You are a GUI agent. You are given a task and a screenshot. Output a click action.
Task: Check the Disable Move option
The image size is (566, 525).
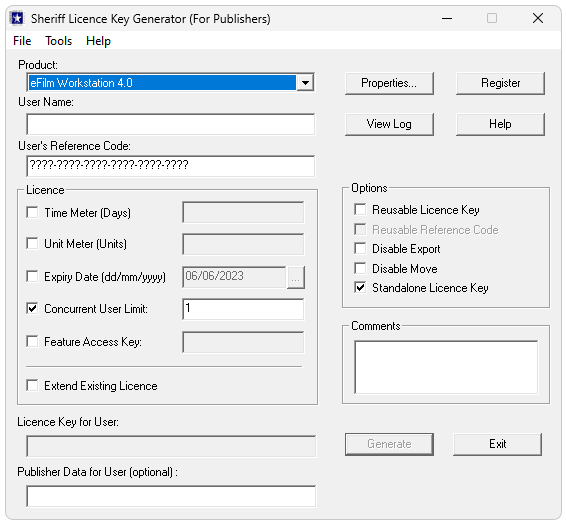click(x=360, y=268)
